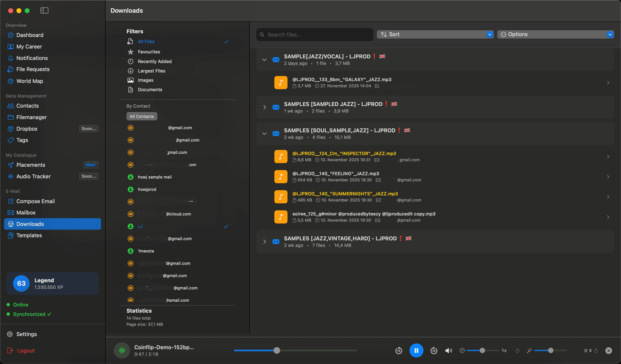This screenshot has height=364, width=621.
Task: Deselect the LJ contact checkmark
Action: (x=225, y=226)
